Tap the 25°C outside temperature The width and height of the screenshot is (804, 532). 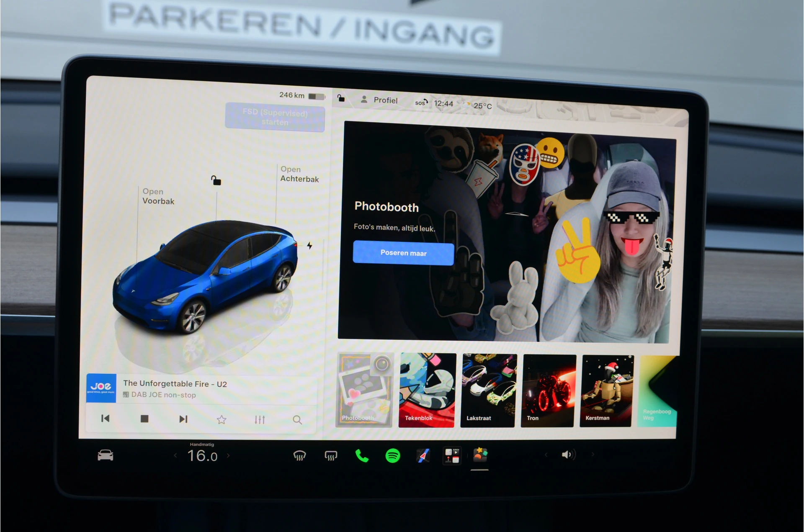pos(482,106)
